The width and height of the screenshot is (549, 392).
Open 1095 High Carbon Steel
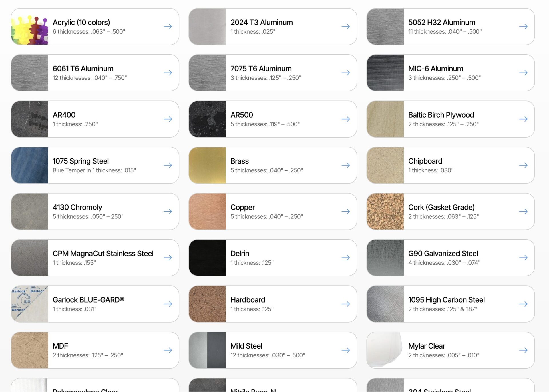[x=451, y=304]
